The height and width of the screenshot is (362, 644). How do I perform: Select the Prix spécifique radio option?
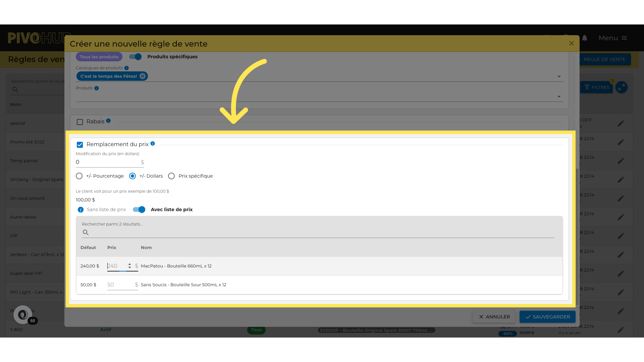(171, 176)
